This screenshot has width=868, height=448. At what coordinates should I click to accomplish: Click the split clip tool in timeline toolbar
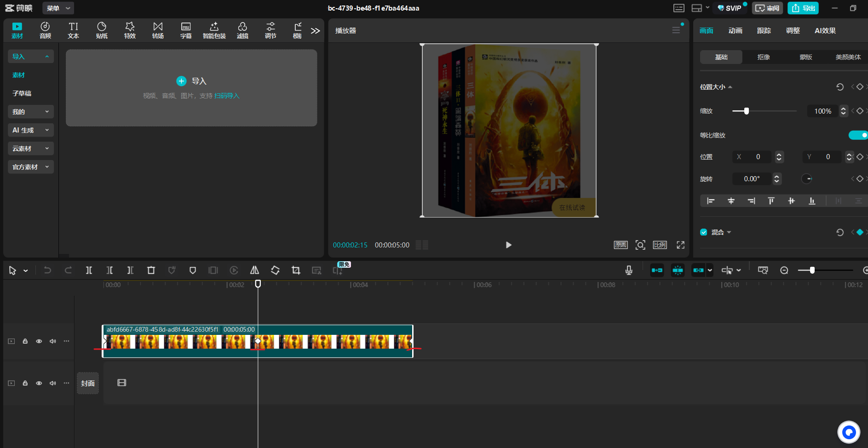(89, 270)
